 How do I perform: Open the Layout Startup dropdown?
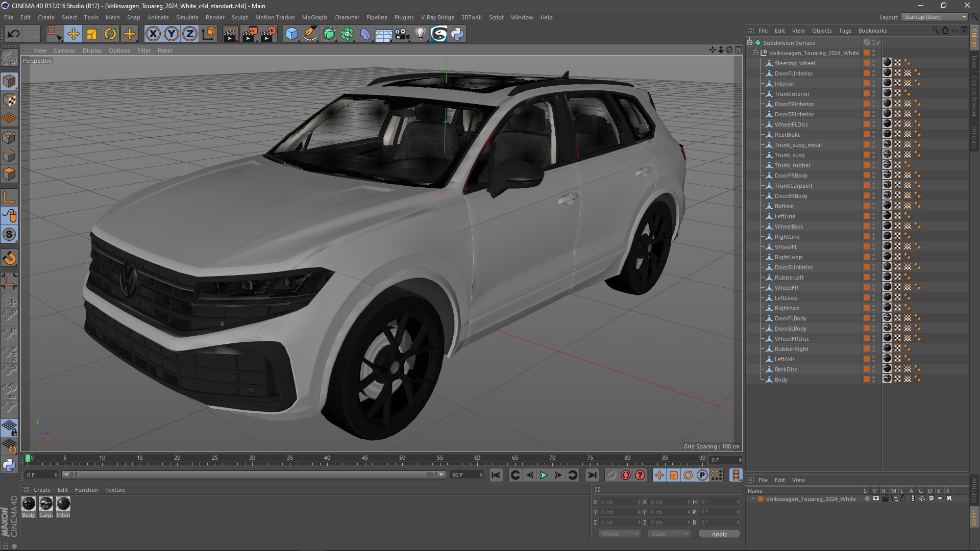935,17
